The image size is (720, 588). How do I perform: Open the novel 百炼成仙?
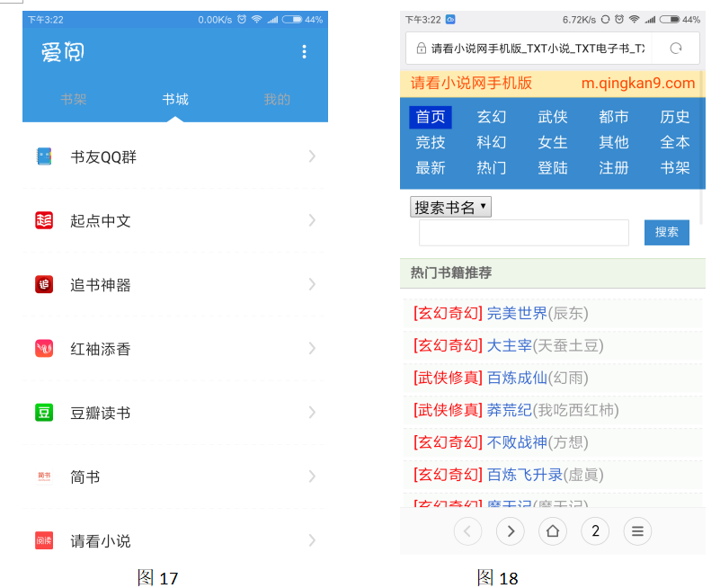pos(517,378)
